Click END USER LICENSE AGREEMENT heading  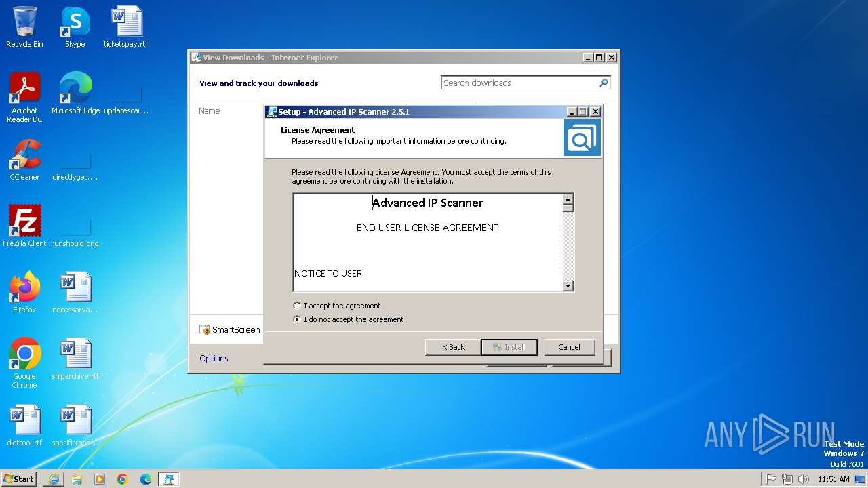click(x=427, y=228)
